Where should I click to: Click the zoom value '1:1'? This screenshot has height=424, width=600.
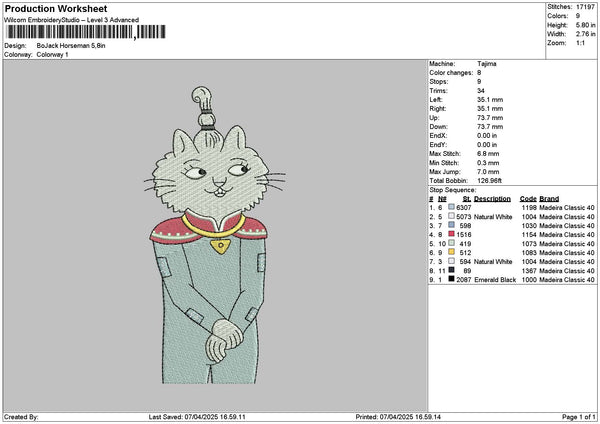pyautogui.click(x=580, y=43)
